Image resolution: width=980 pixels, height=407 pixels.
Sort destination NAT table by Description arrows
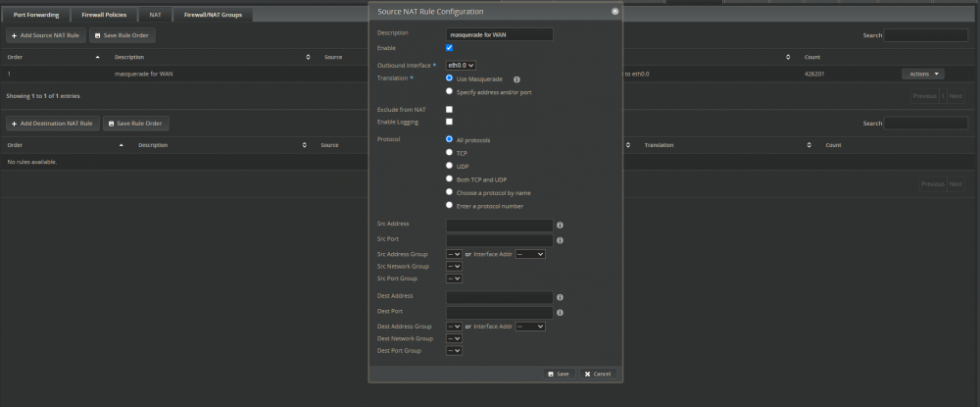305,145
